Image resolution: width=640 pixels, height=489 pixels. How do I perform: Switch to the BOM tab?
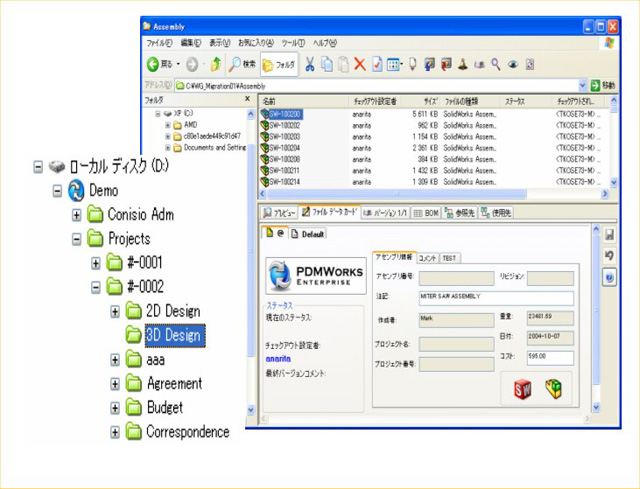(425, 213)
